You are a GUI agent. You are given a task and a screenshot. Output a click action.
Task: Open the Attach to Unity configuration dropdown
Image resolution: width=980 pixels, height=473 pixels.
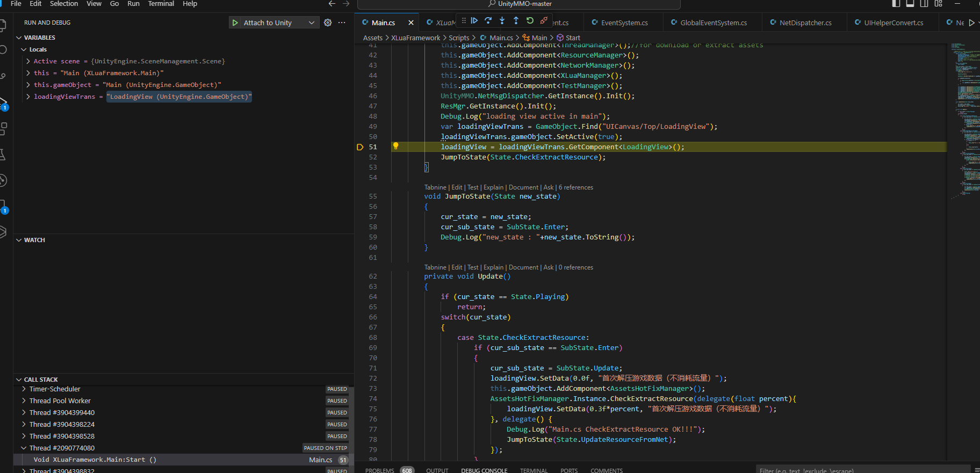pos(311,23)
